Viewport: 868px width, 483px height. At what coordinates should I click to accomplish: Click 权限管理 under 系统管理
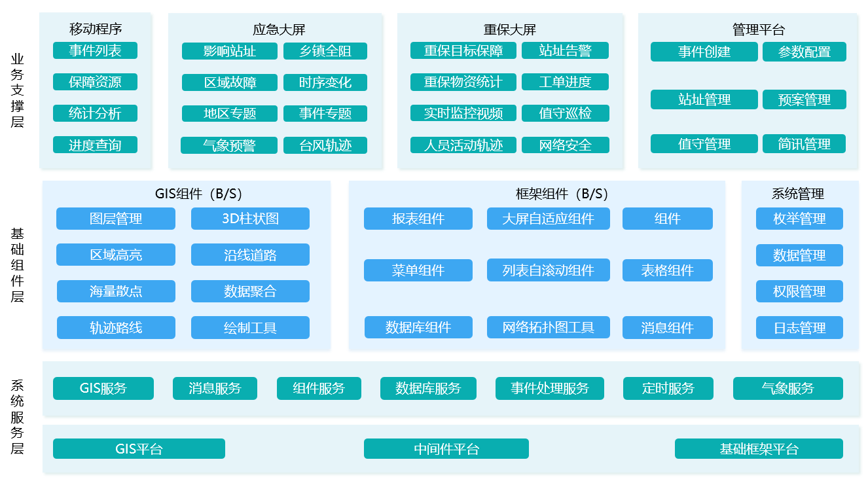(799, 291)
